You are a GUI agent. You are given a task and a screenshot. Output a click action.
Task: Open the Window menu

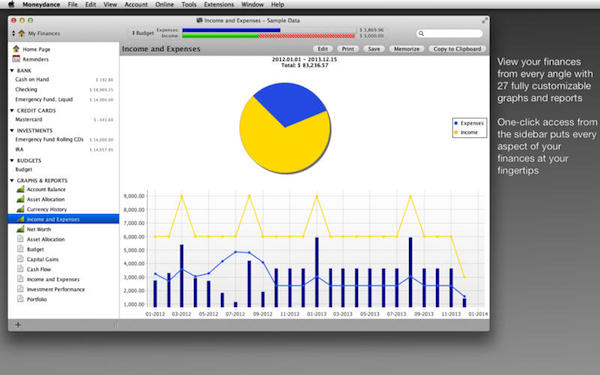[252, 5]
